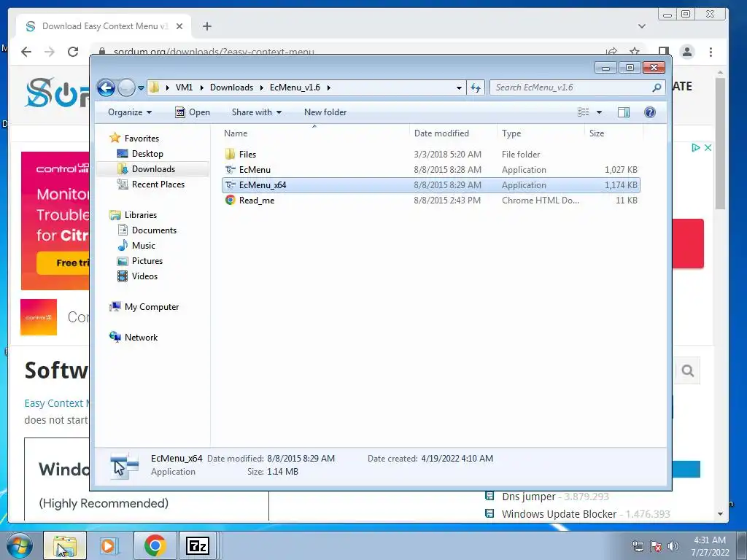747x560 pixels.
Task: Click the webpage search magnifier button
Action: pyautogui.click(x=687, y=370)
